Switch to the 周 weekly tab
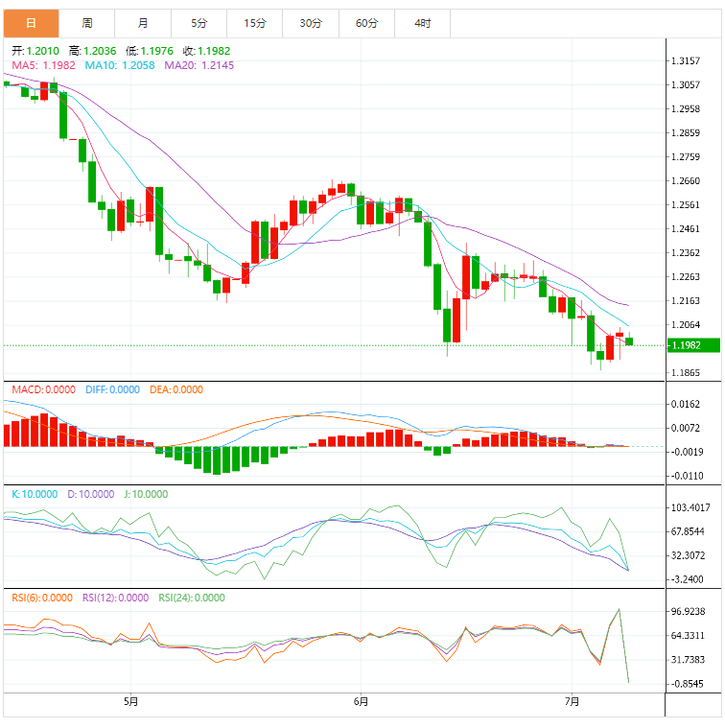725x728 pixels. coord(87,23)
